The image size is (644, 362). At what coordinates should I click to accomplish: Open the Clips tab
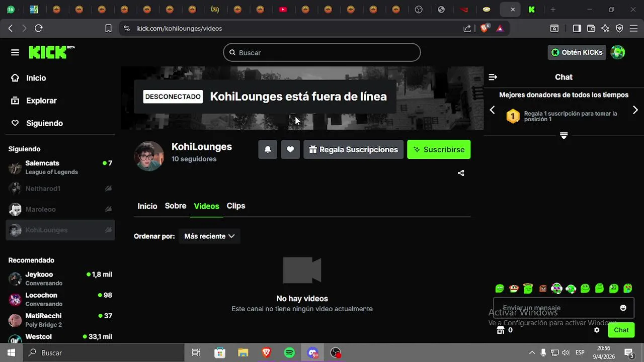(236, 206)
